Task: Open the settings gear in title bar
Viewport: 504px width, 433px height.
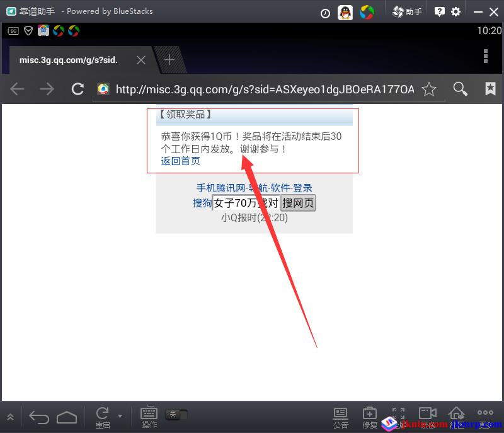Action: [x=455, y=12]
